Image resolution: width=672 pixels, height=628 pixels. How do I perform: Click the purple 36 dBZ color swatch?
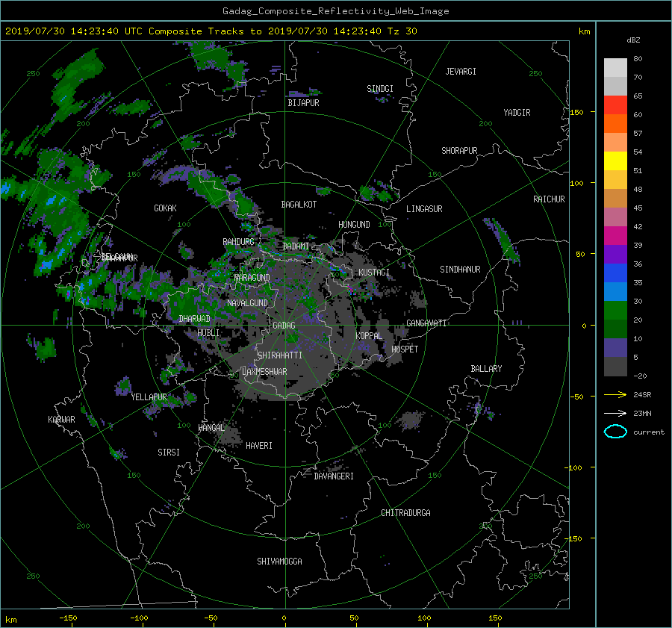[615, 255]
